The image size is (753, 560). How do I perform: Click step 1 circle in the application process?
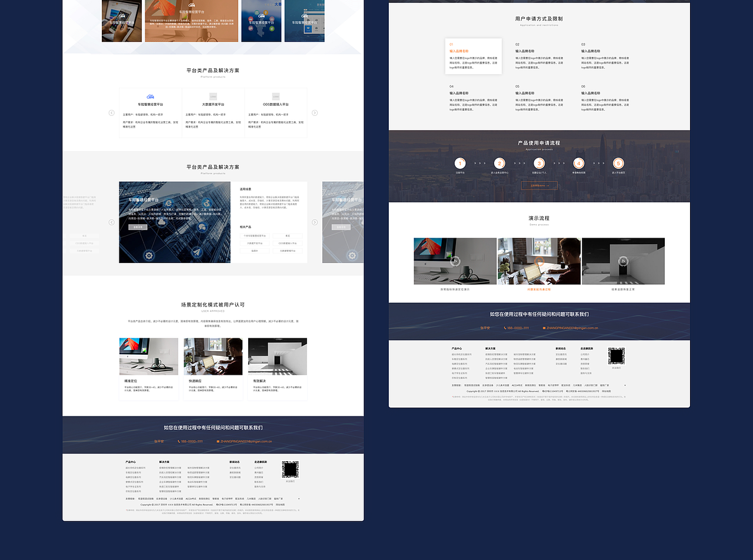point(460,164)
